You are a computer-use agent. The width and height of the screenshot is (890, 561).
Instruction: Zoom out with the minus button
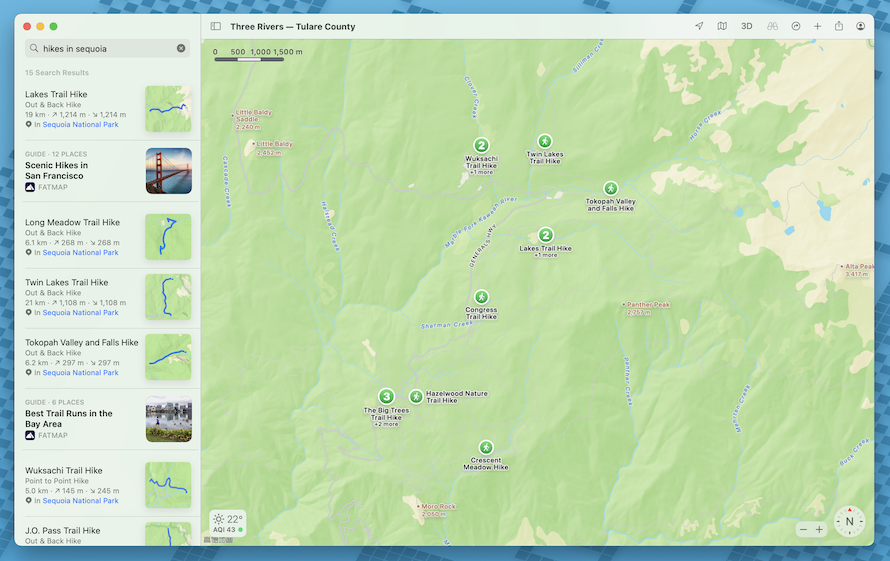(803, 529)
